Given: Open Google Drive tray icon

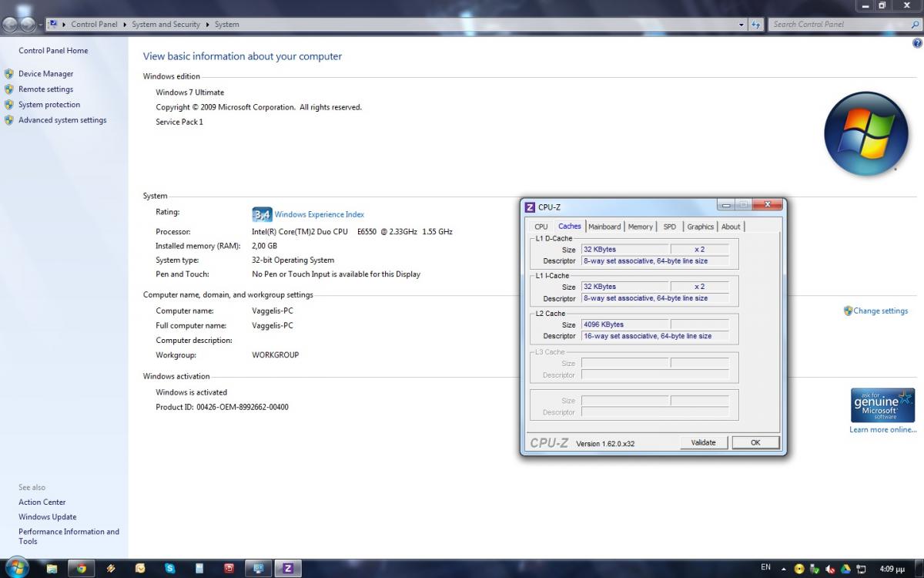Looking at the screenshot, I should click(845, 569).
